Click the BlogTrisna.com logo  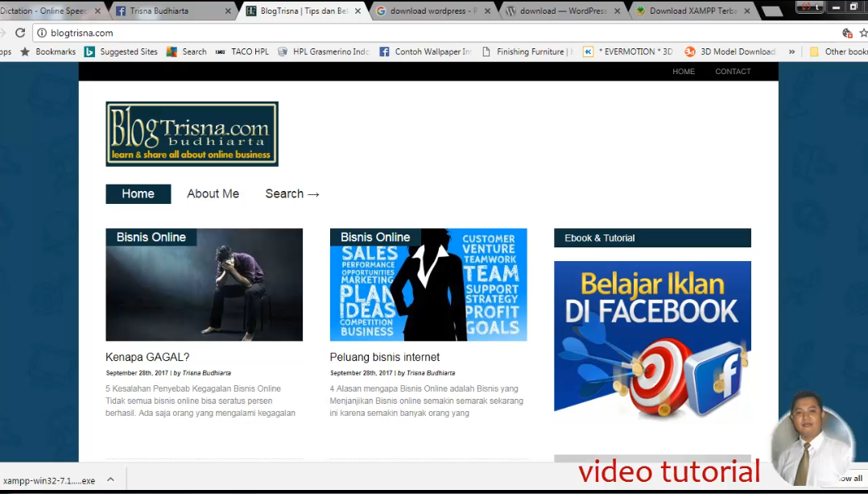pyautogui.click(x=192, y=134)
